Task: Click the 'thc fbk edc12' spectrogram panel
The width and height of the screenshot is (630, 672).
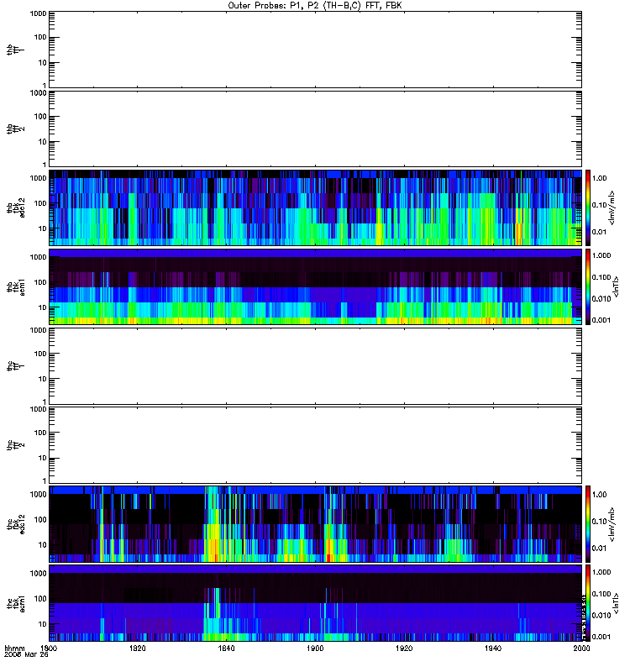Action: (316, 524)
